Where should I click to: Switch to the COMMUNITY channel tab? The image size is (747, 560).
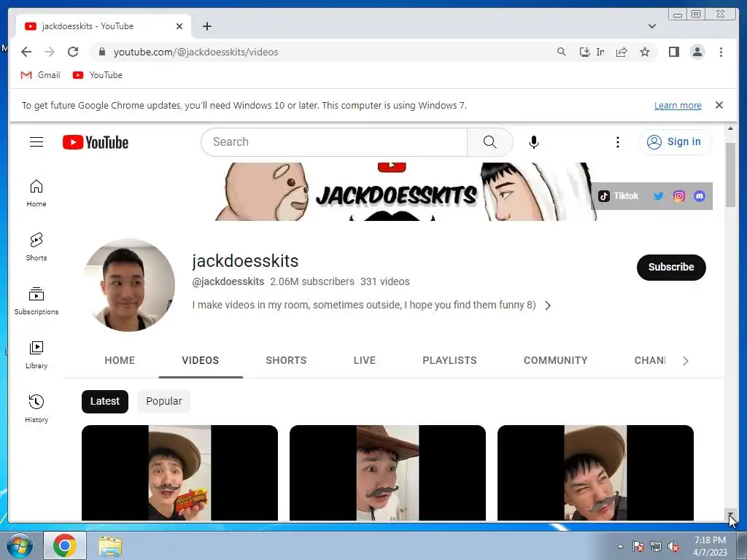pos(555,360)
